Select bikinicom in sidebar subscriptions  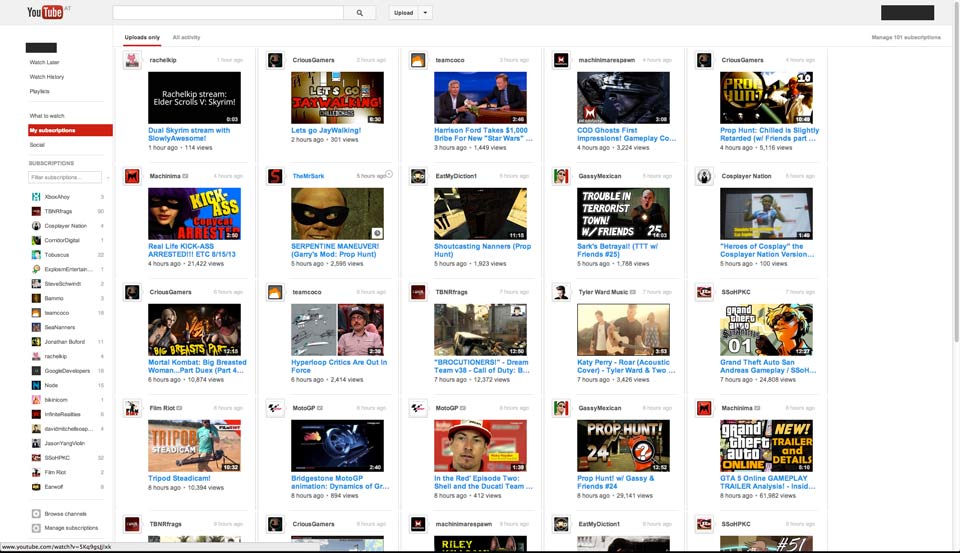(x=56, y=399)
